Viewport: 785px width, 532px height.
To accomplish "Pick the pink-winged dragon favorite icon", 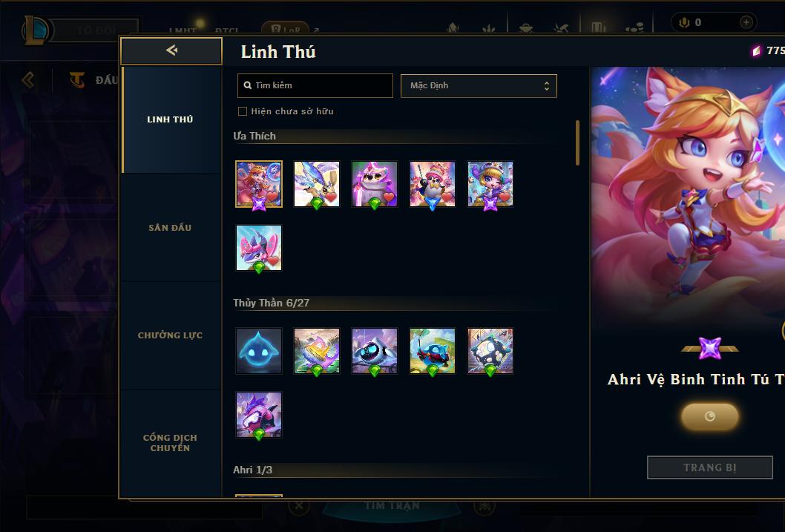I will (259, 248).
